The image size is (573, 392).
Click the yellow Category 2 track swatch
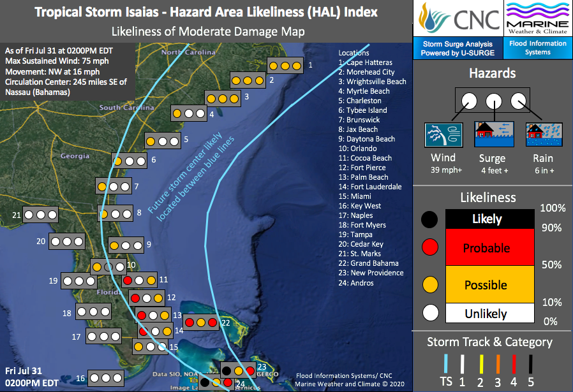click(x=481, y=363)
